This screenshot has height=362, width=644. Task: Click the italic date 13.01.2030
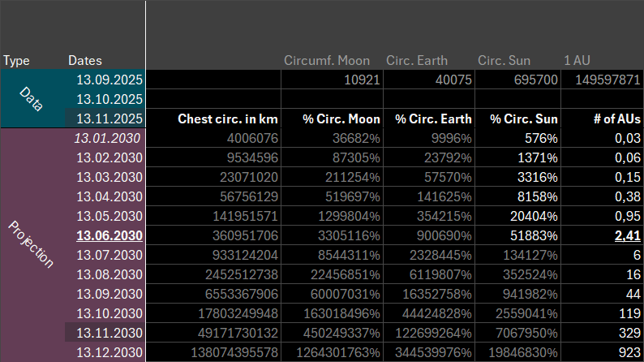109,138
